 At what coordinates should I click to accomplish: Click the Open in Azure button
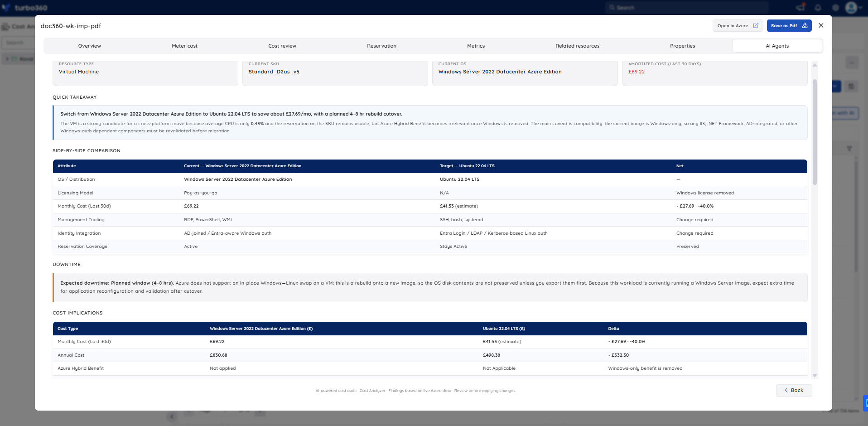(x=738, y=26)
